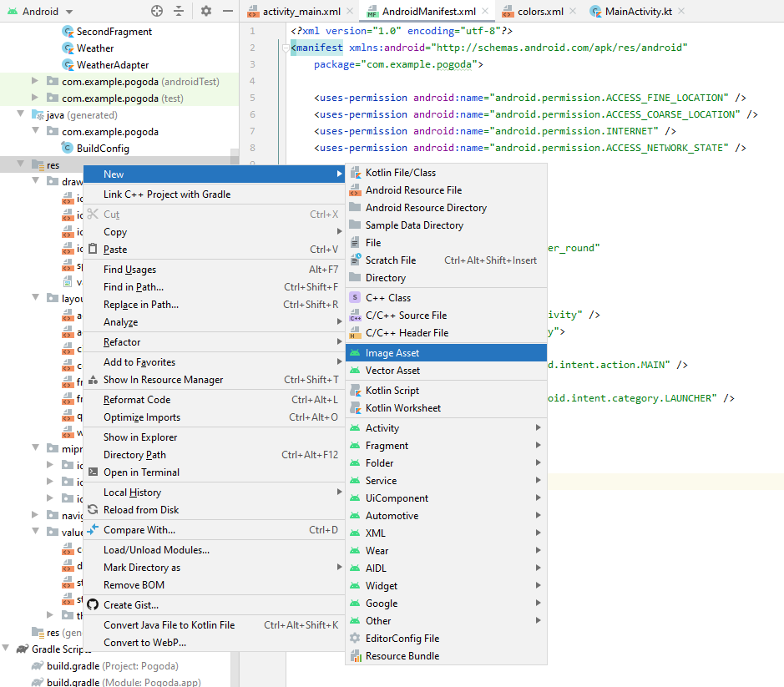
Task: Open the Activity submenu
Action: [382, 428]
